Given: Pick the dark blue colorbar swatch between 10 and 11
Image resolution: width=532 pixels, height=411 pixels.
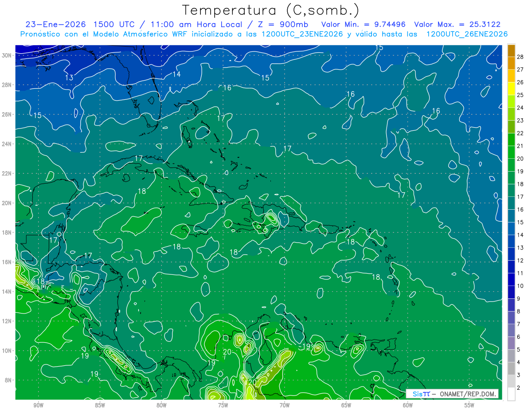Looking at the screenshot, I should click(511, 279).
